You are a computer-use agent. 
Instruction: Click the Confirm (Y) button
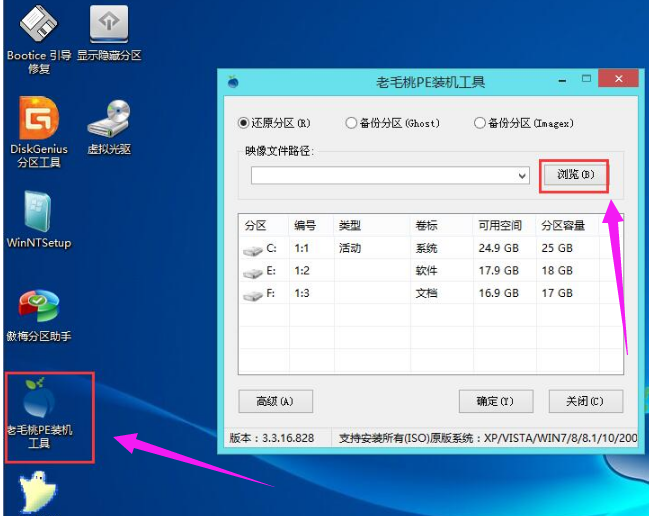tap(495, 401)
